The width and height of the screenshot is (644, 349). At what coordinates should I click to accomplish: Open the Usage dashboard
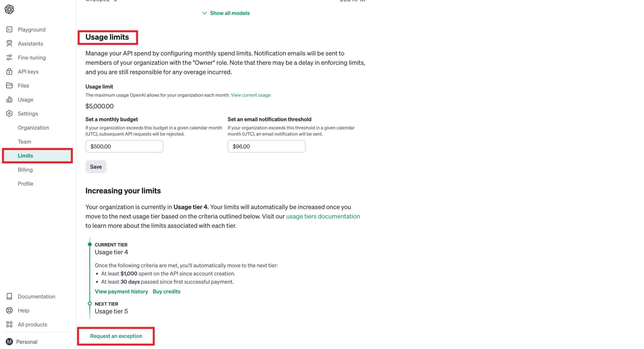25,99
